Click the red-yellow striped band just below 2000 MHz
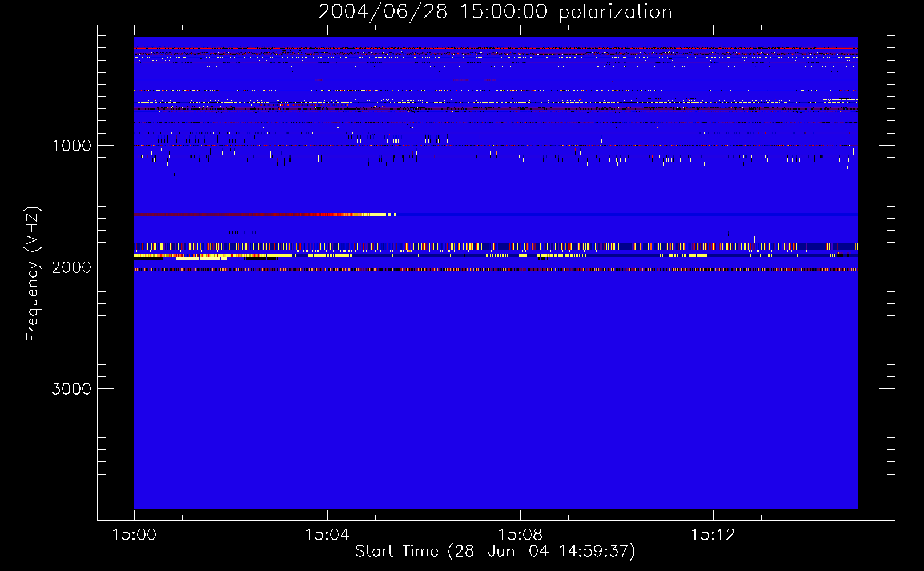 point(496,270)
